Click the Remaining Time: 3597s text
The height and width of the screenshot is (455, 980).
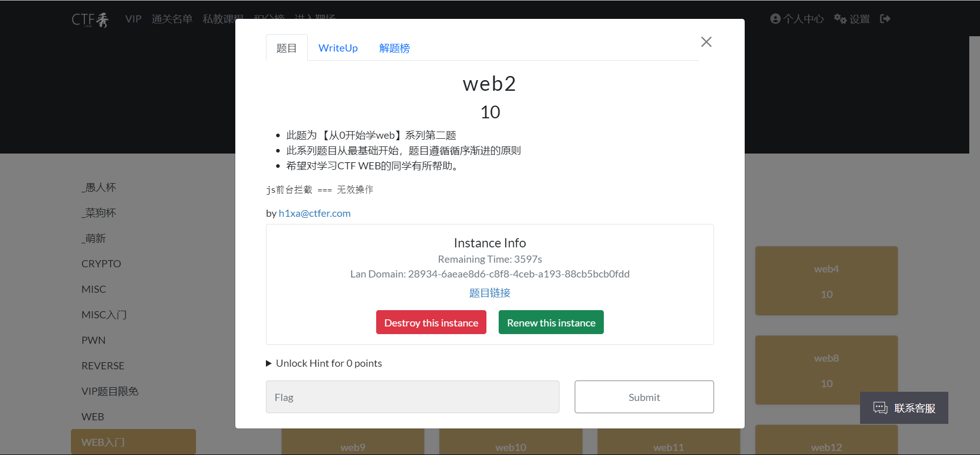point(490,259)
